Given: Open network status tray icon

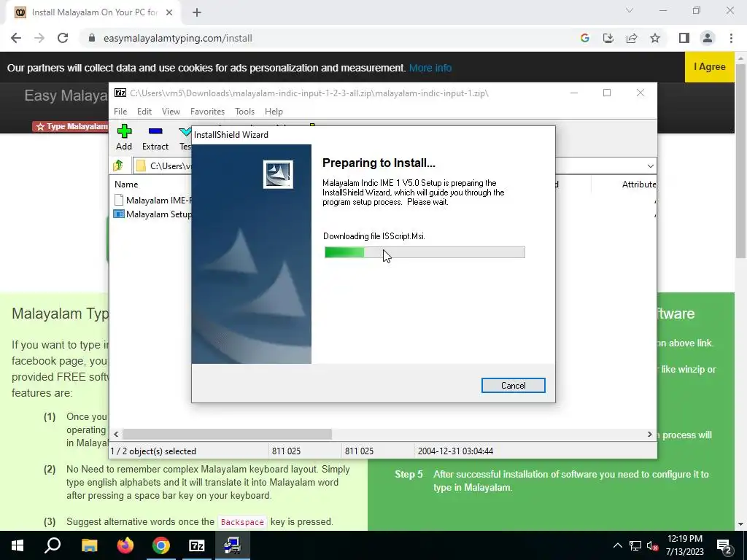Looking at the screenshot, I should pyautogui.click(x=635, y=545).
